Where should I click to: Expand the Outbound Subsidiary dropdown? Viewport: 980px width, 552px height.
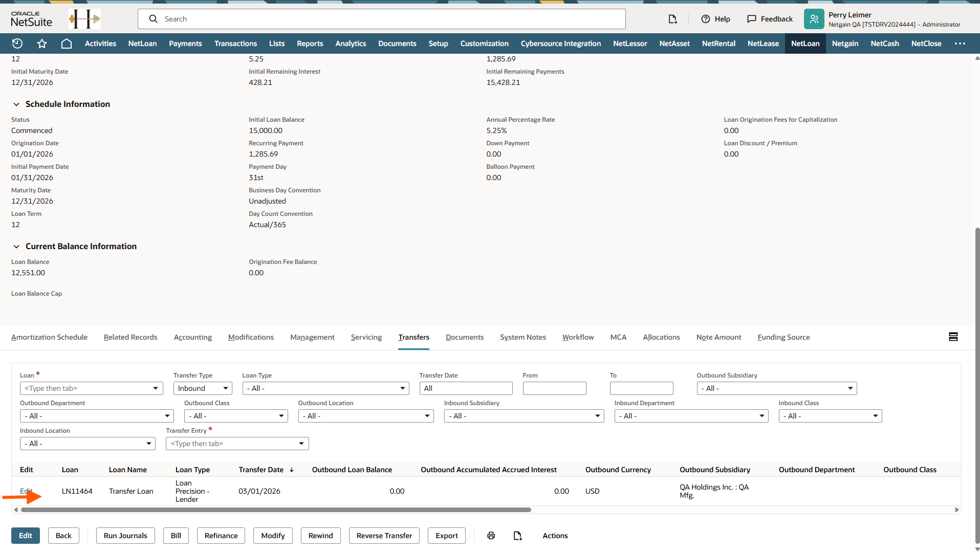pos(776,388)
